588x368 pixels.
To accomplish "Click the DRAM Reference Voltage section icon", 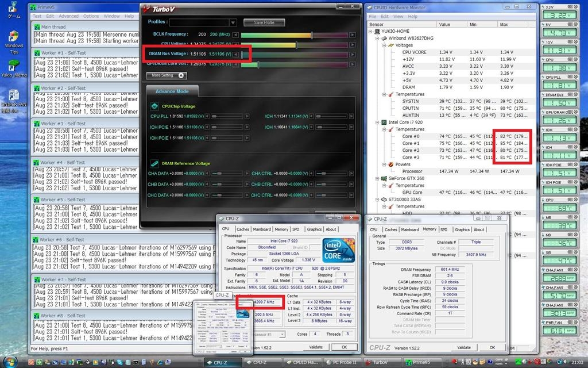I will 154,163.
